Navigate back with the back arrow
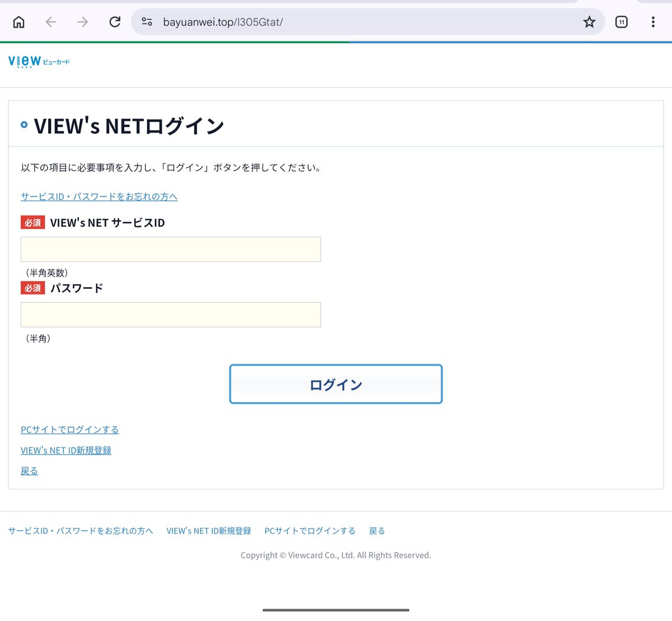This screenshot has height=621, width=672. pyautogui.click(x=51, y=22)
